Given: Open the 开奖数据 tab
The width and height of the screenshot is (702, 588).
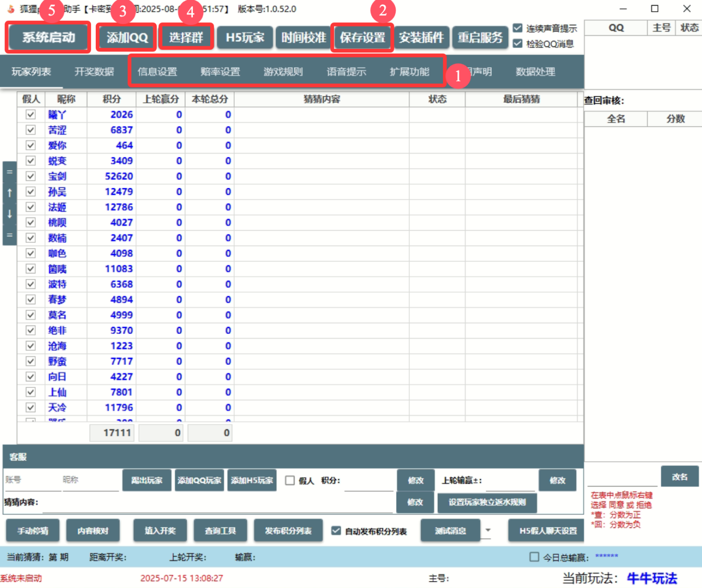Looking at the screenshot, I should pyautogui.click(x=94, y=72).
